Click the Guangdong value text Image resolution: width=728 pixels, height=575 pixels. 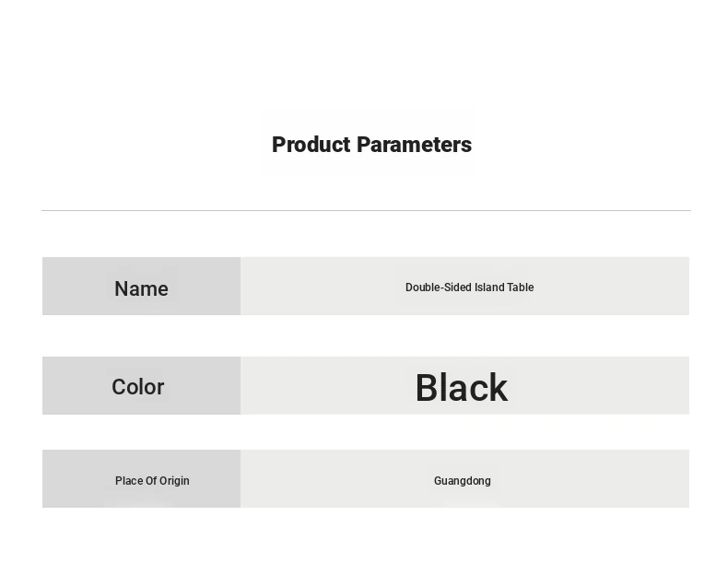click(463, 481)
